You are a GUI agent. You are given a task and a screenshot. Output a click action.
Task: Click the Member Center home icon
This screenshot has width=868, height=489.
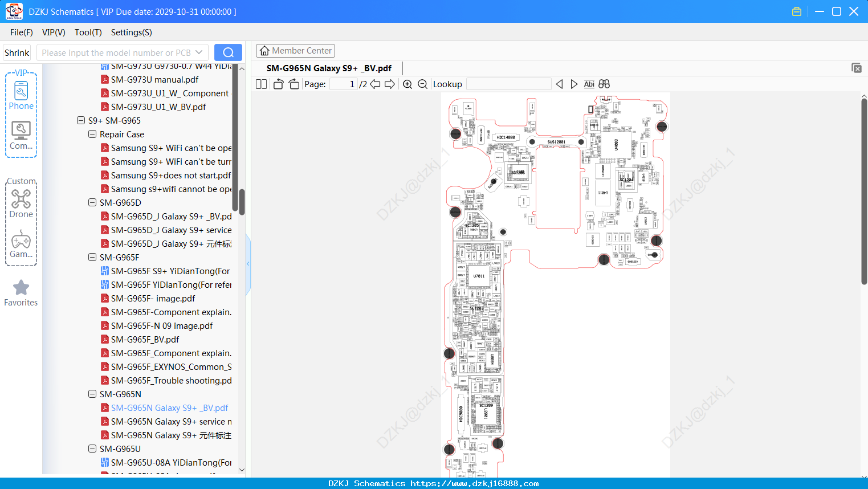[x=264, y=51]
